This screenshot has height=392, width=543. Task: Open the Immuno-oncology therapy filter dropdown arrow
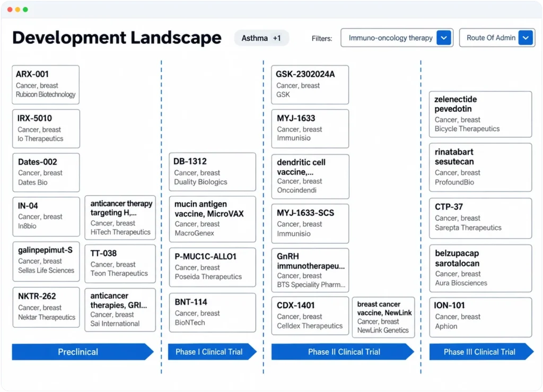click(x=444, y=38)
